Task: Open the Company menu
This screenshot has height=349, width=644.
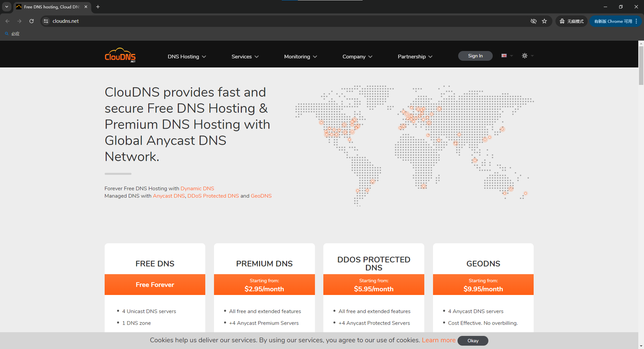Action: pos(358,56)
